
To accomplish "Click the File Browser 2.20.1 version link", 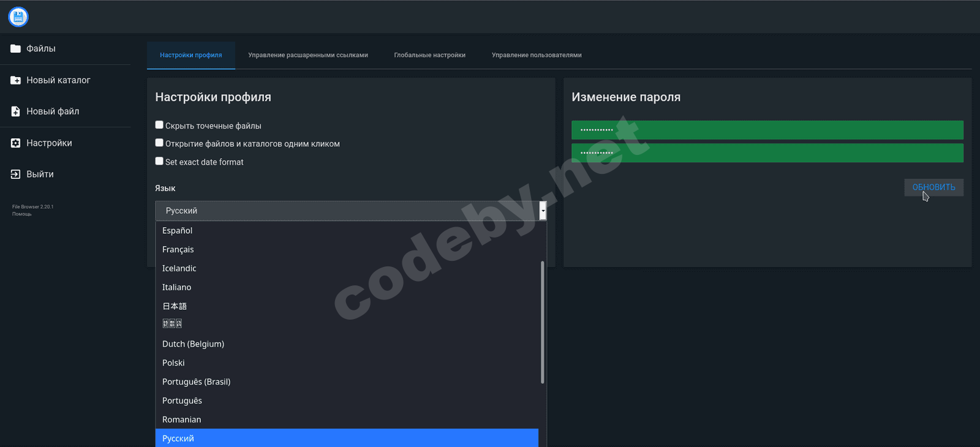I will click(x=33, y=207).
